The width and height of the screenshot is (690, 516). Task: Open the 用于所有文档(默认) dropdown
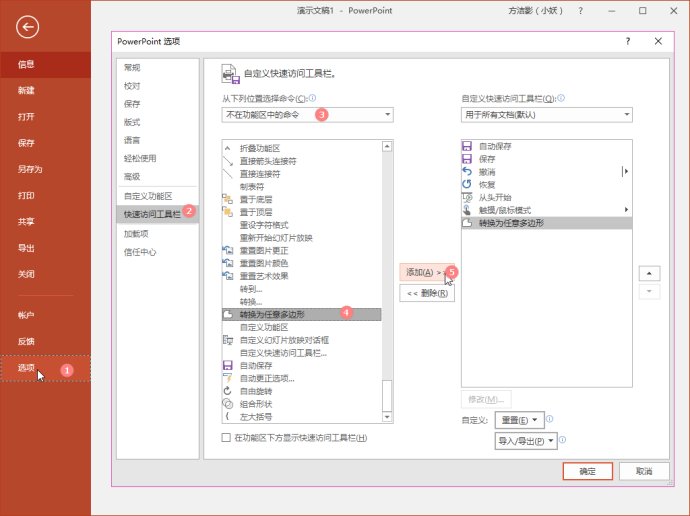[x=547, y=115]
